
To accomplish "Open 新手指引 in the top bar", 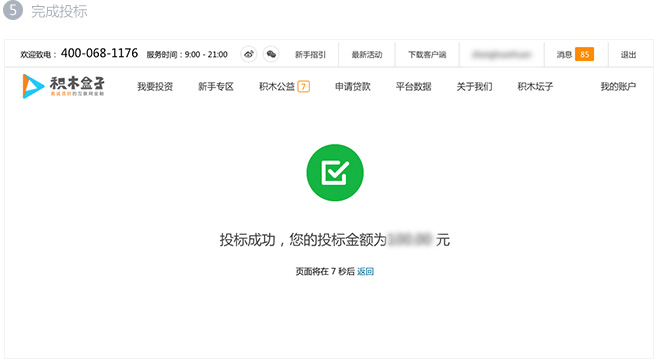I will (x=310, y=55).
